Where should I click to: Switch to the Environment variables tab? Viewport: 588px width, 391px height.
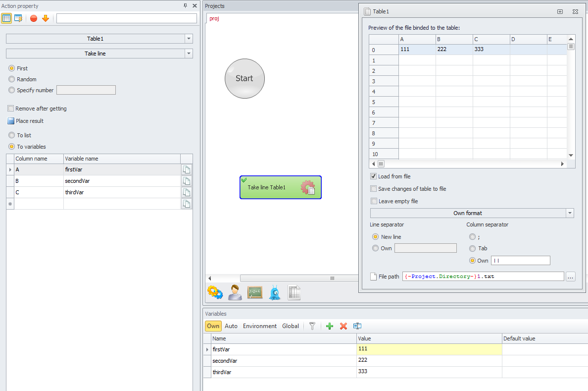[260, 326]
